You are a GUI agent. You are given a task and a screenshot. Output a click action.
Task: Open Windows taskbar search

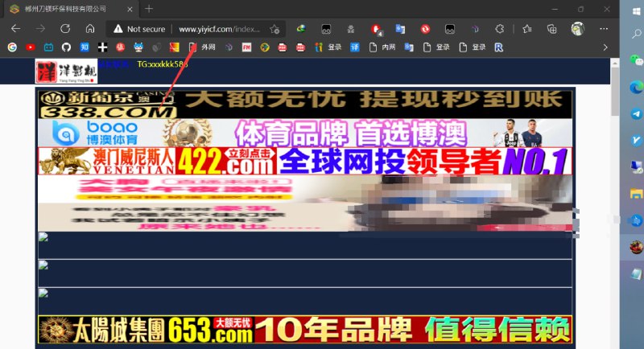coord(636,34)
